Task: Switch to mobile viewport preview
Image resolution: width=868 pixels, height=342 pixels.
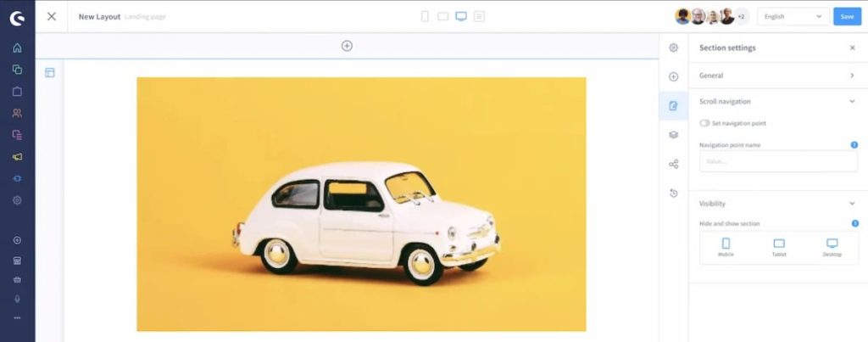Action: (425, 16)
